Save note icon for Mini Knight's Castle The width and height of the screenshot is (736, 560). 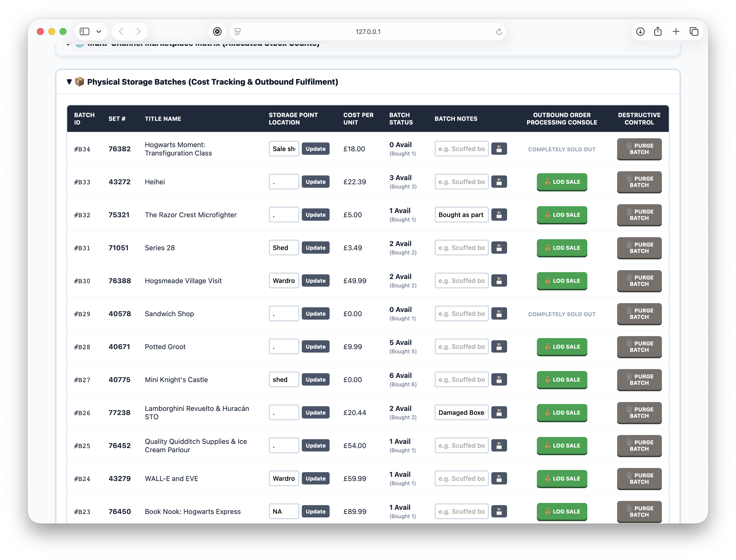click(499, 380)
